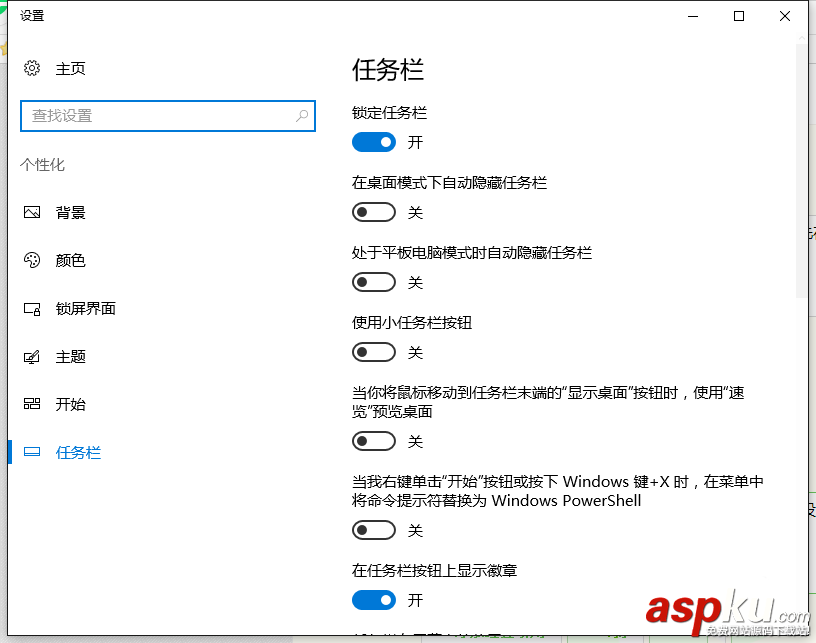Turn off 在任务栏按钮上显示徽章

(x=374, y=600)
